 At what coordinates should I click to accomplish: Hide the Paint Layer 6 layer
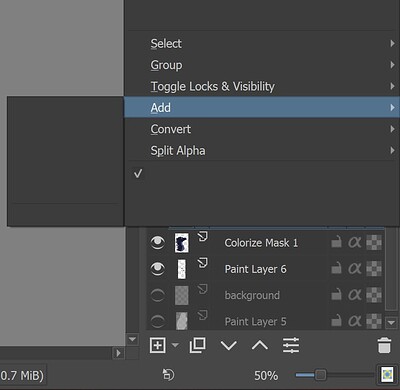coord(157,269)
